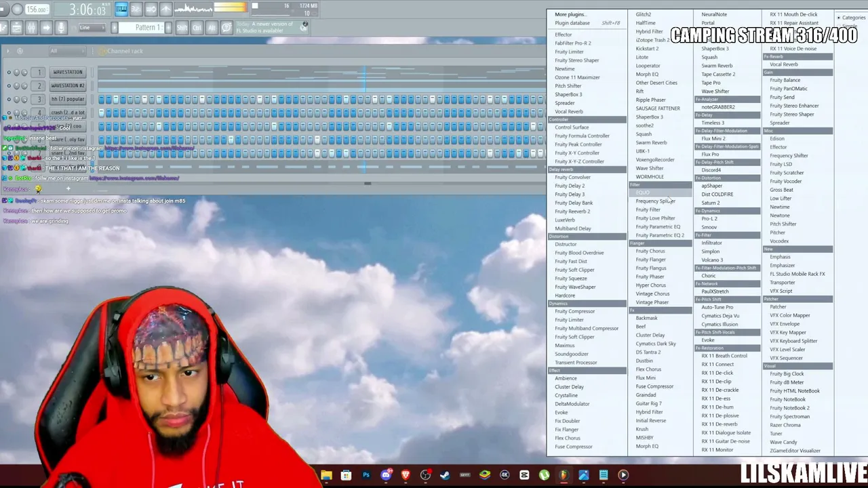Open Photoshop from the taskbar
This screenshot has width=868, height=488.
click(366, 475)
